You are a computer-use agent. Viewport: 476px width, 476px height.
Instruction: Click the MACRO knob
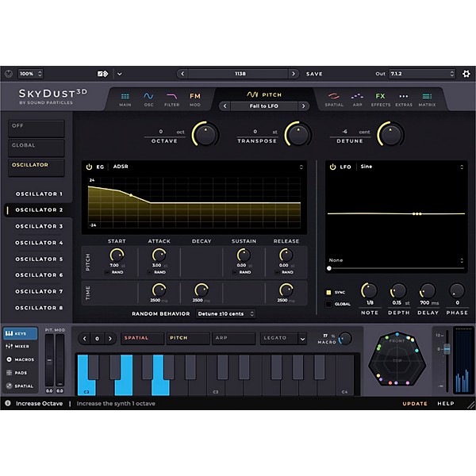tap(345, 338)
